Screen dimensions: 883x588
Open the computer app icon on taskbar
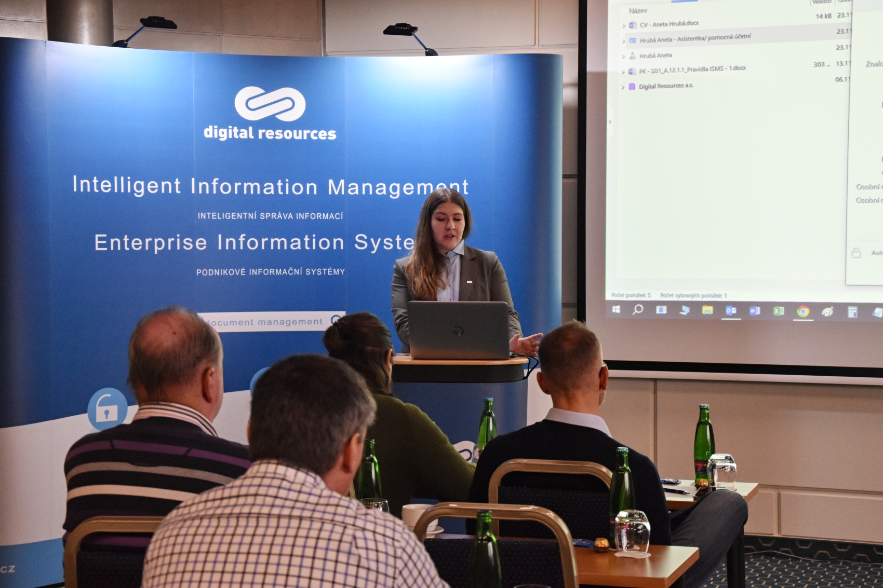coord(685,310)
